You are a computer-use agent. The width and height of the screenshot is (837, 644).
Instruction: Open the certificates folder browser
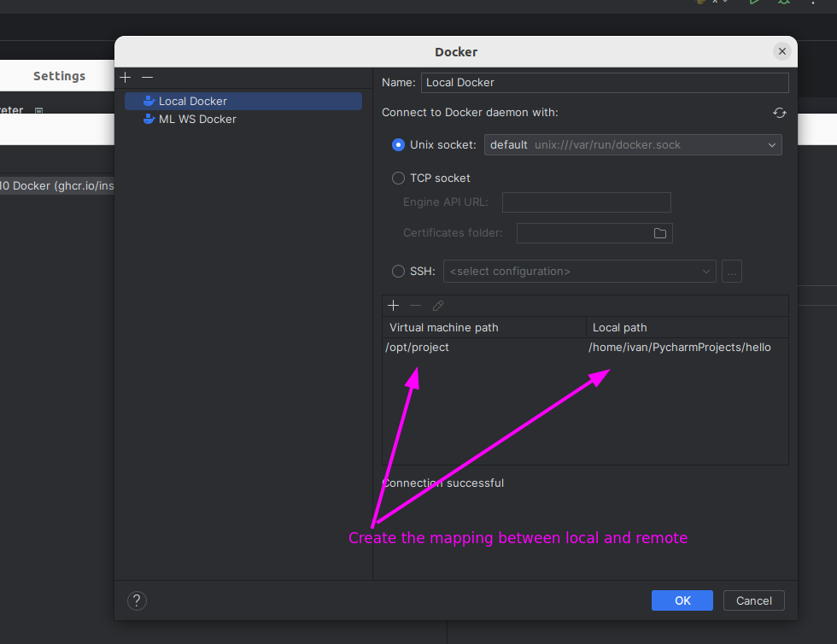(x=659, y=232)
